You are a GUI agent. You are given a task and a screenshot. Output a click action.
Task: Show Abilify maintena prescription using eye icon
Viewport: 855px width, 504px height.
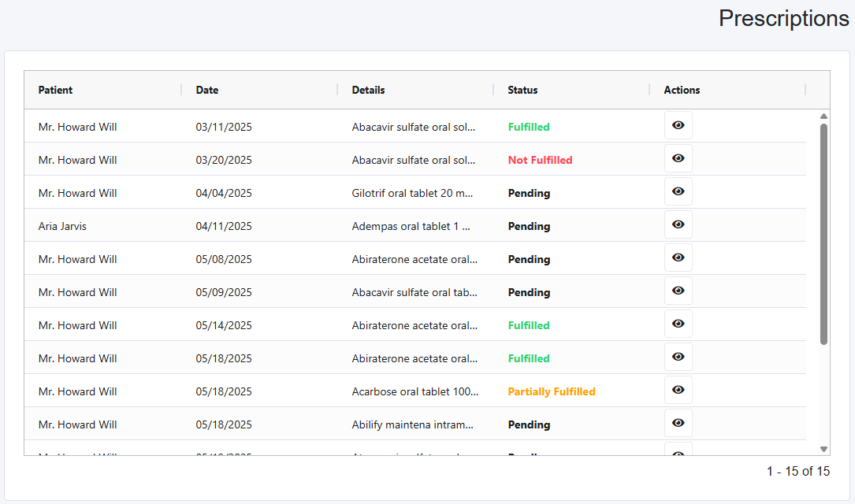[678, 424]
